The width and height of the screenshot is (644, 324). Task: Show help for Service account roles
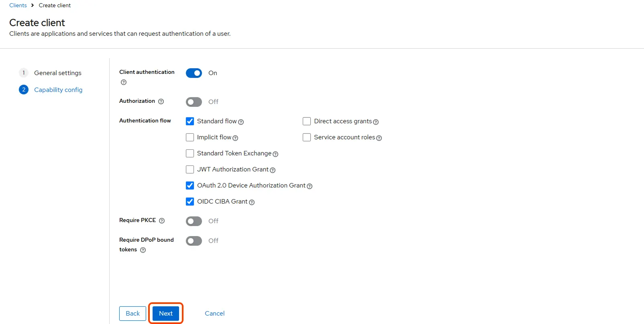tap(379, 138)
